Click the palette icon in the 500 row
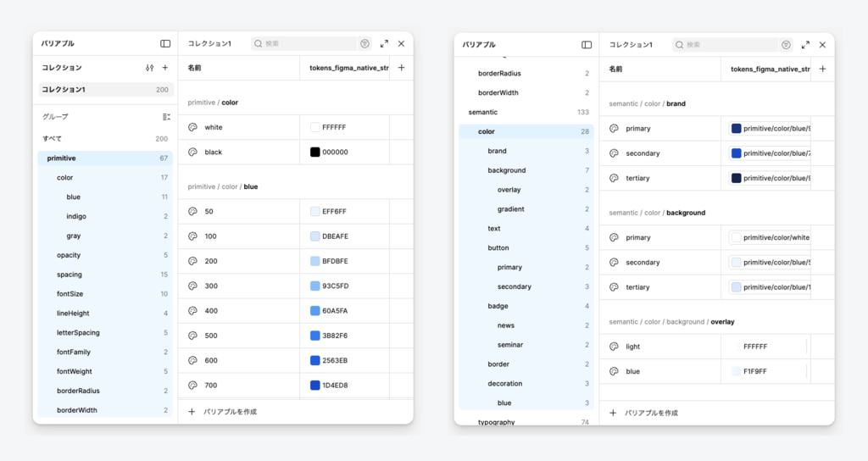This screenshot has height=461, width=868. coord(192,336)
